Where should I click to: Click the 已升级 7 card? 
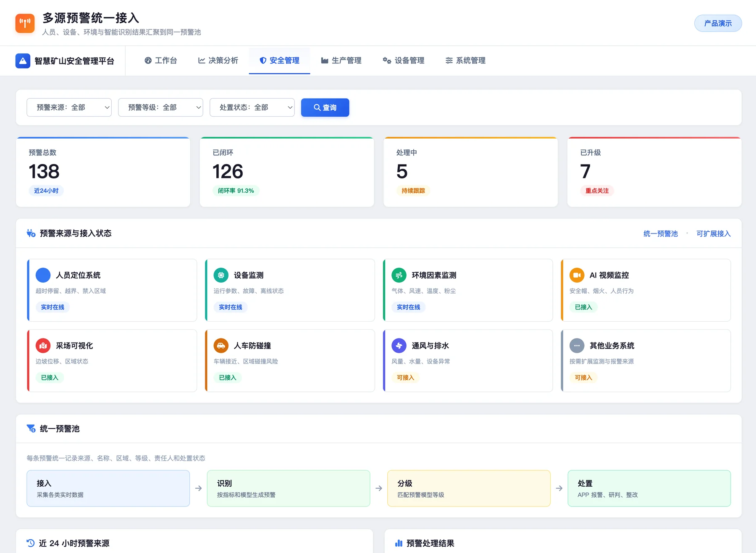[x=654, y=172]
